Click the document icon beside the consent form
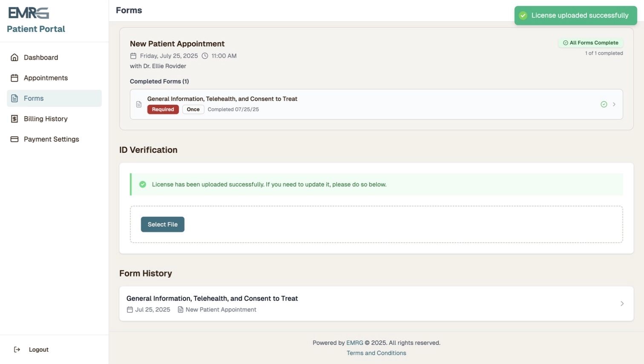This screenshot has height=364, width=644. (139, 104)
